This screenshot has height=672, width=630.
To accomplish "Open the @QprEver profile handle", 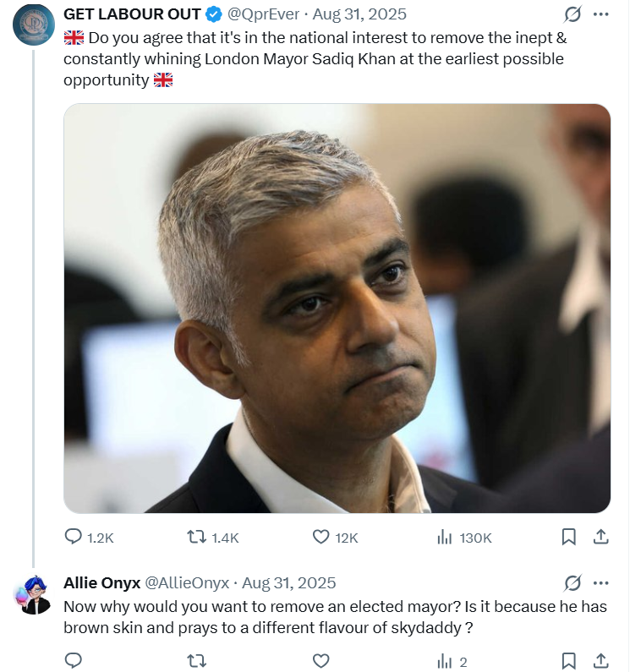I will (x=264, y=14).
